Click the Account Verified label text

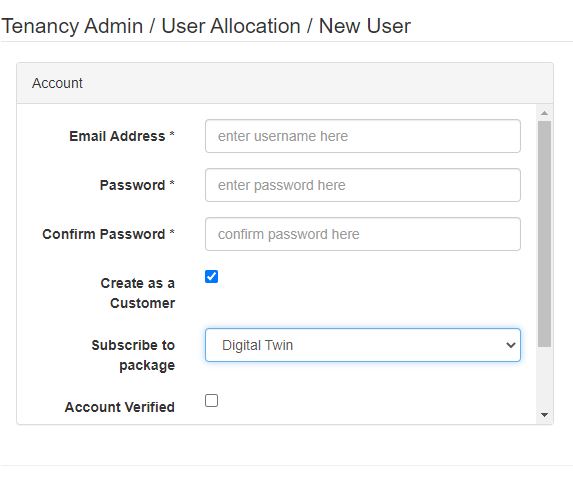point(119,407)
